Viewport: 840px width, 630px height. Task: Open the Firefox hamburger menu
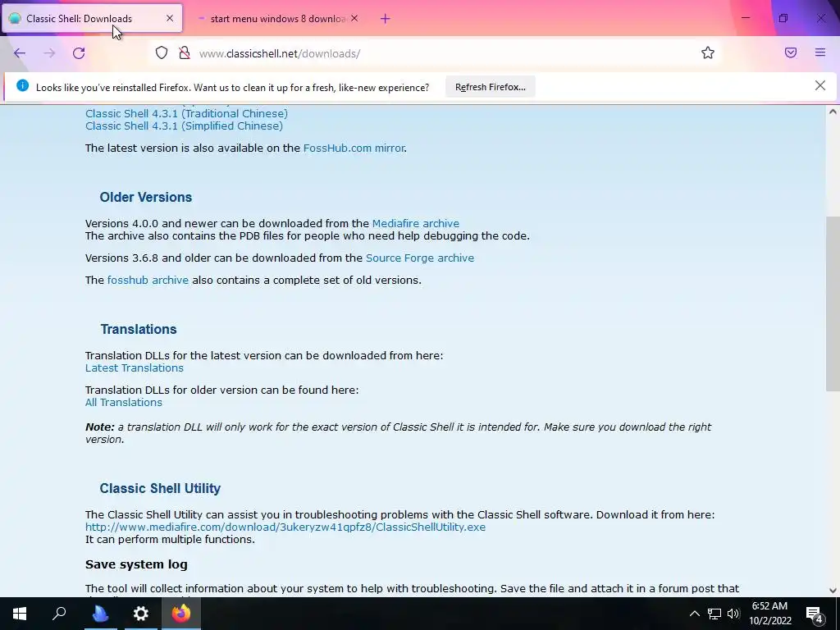click(820, 52)
